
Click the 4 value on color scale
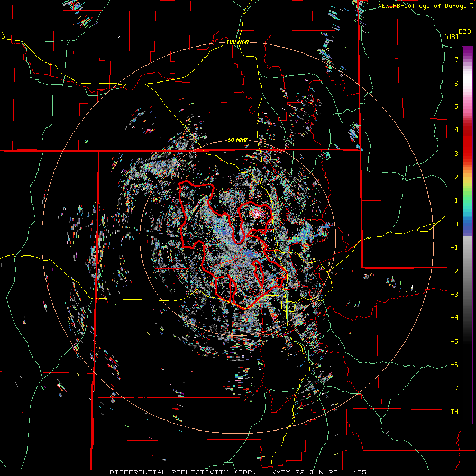[456, 130]
